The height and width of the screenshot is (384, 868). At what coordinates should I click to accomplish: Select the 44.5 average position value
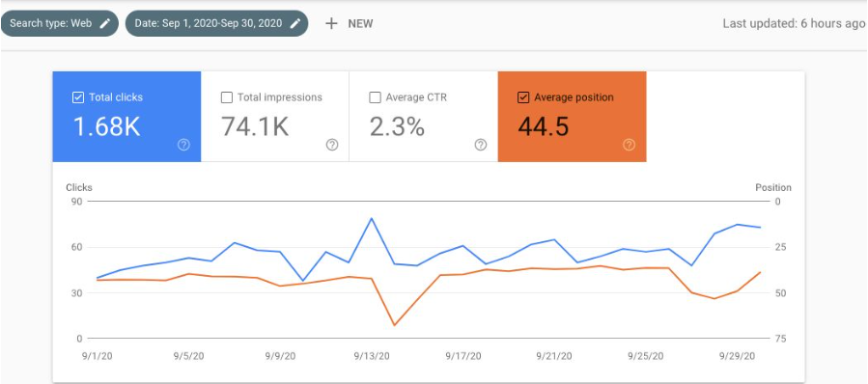tap(544, 126)
